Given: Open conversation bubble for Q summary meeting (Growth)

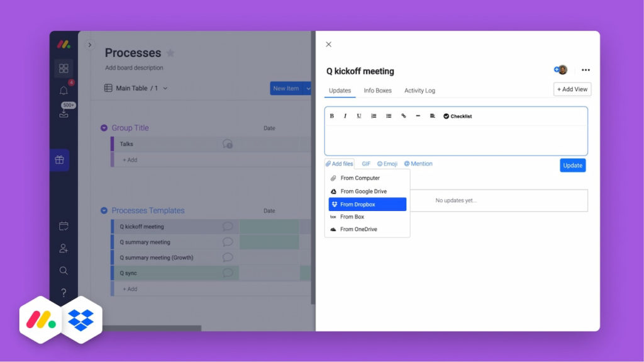Looking at the screenshot, I should [228, 257].
